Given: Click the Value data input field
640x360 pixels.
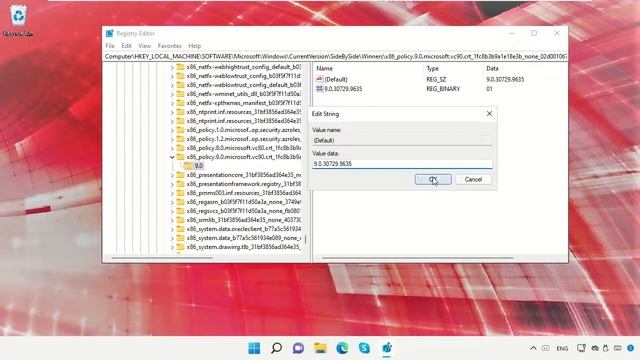Looking at the screenshot, I should [x=402, y=164].
